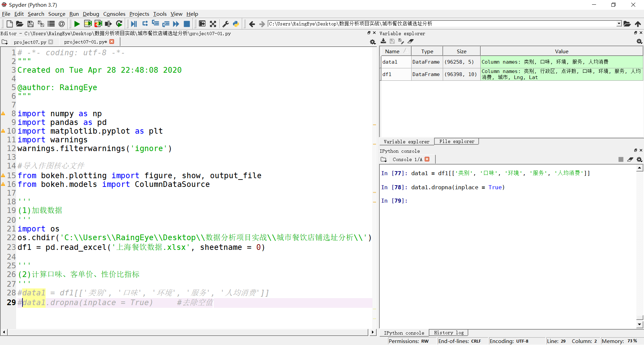Open the PYTHONPATH manager
Viewport: 644px width, 345px height.
236,24
